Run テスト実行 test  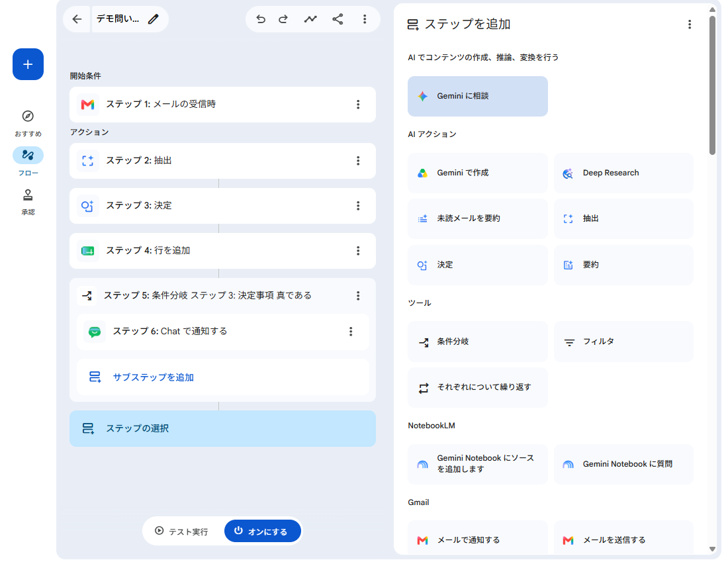pyautogui.click(x=181, y=532)
